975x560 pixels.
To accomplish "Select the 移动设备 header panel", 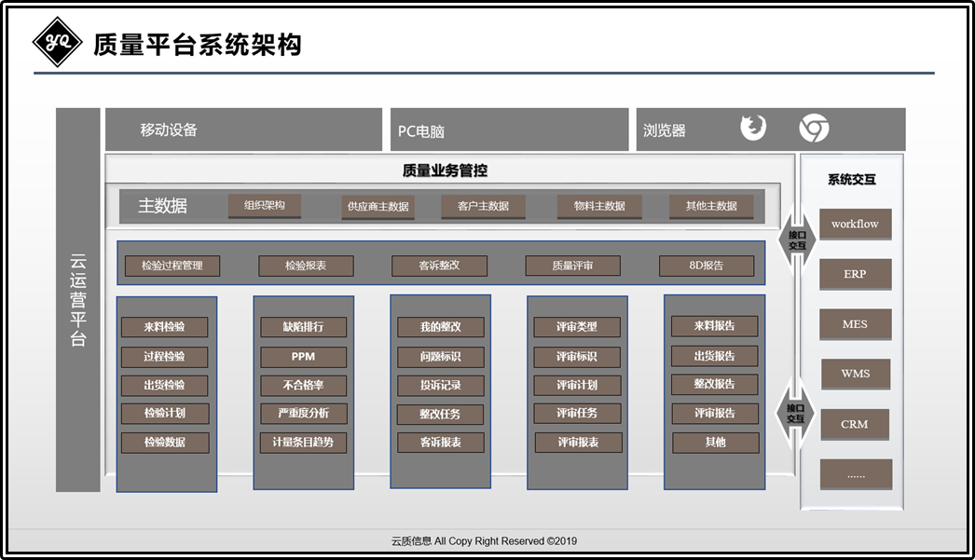I will click(244, 130).
